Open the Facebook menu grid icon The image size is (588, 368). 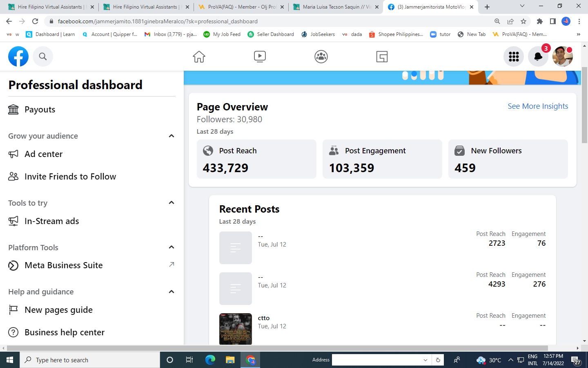click(514, 56)
